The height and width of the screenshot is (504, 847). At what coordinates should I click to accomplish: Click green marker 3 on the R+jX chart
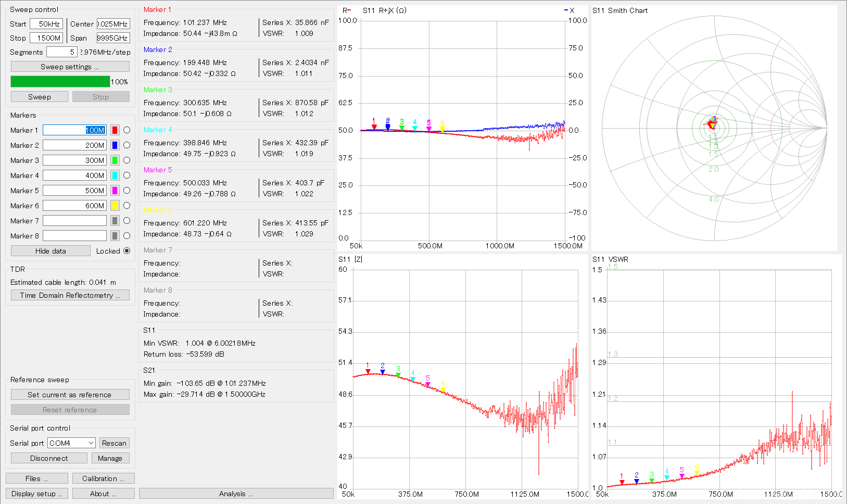402,128
